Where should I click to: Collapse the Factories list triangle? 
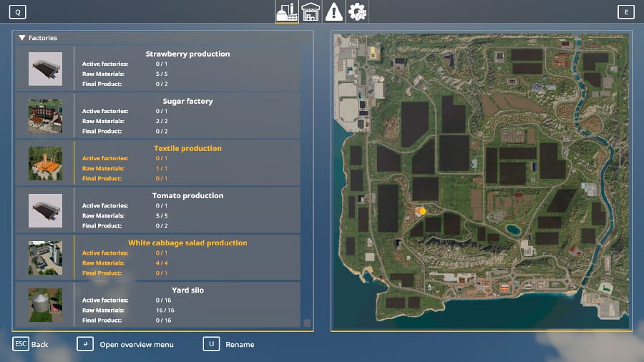[x=21, y=38]
